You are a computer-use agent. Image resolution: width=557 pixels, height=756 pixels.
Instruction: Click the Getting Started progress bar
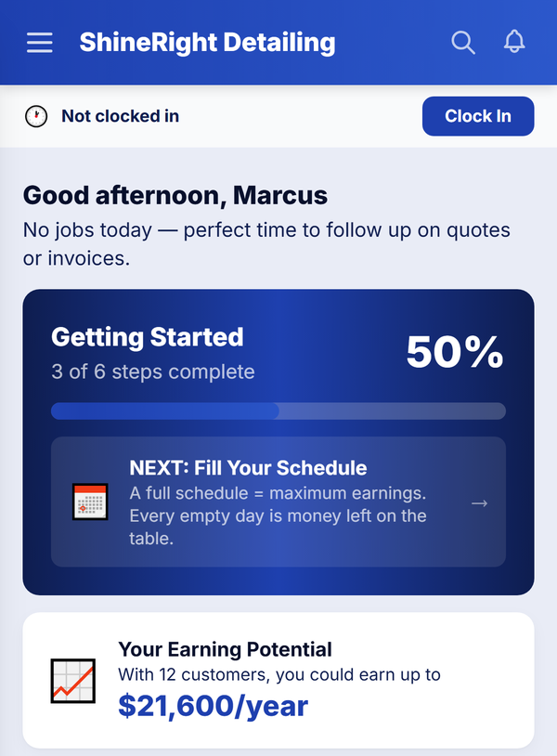(278, 411)
